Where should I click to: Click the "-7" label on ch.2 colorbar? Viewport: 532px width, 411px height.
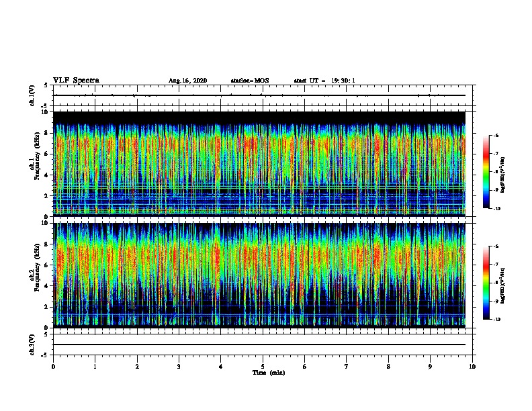coord(496,265)
